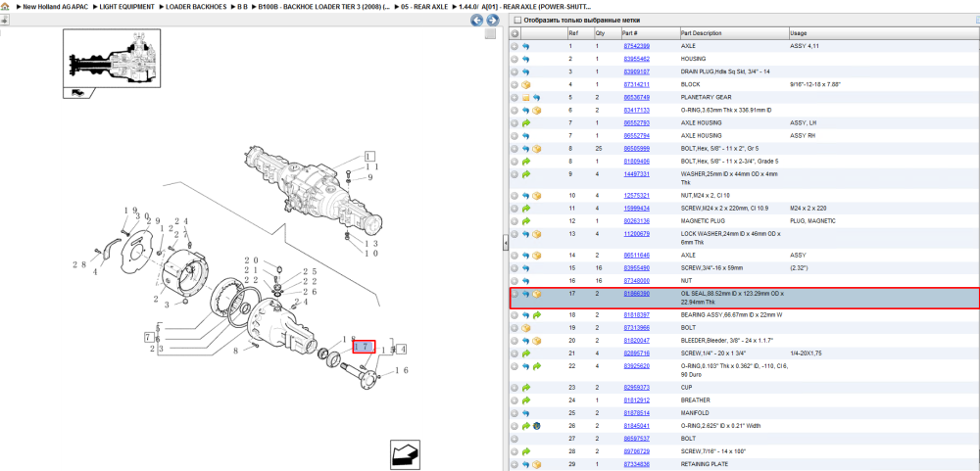Click box icon in BOLT 87313966 row
This screenshot has height=471, width=980.
click(x=525, y=328)
